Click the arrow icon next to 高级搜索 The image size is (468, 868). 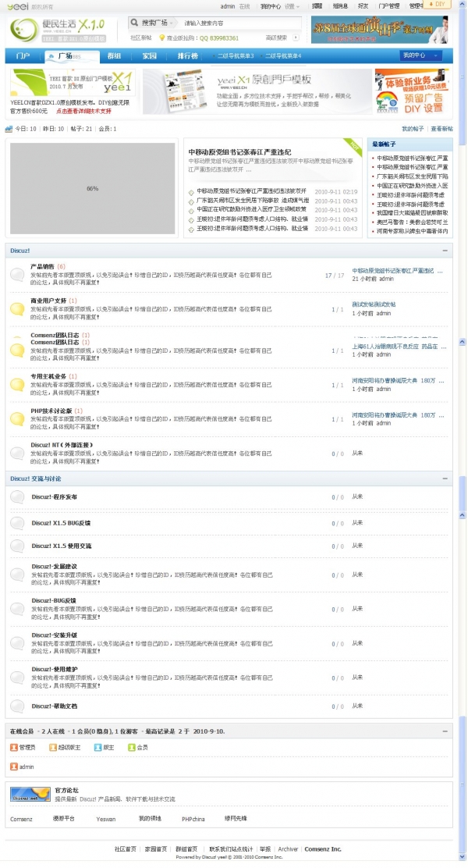click(296, 37)
